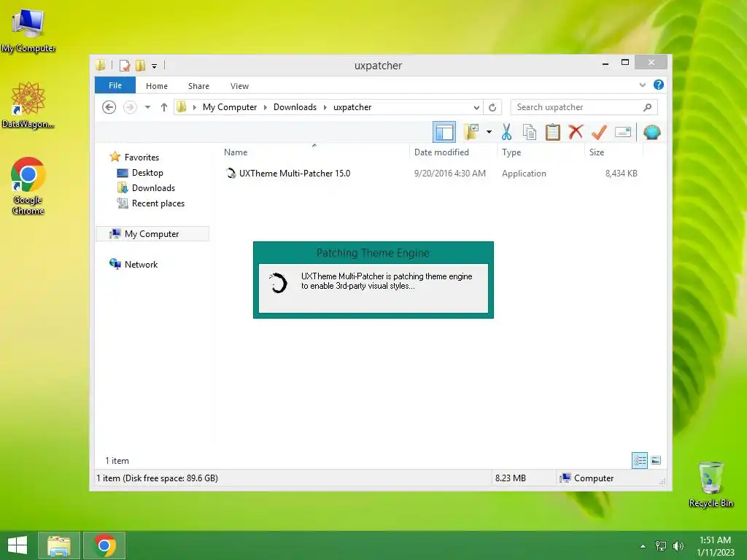Click the Properties quick access icon
The width and height of the screenshot is (747, 560).
(125, 66)
